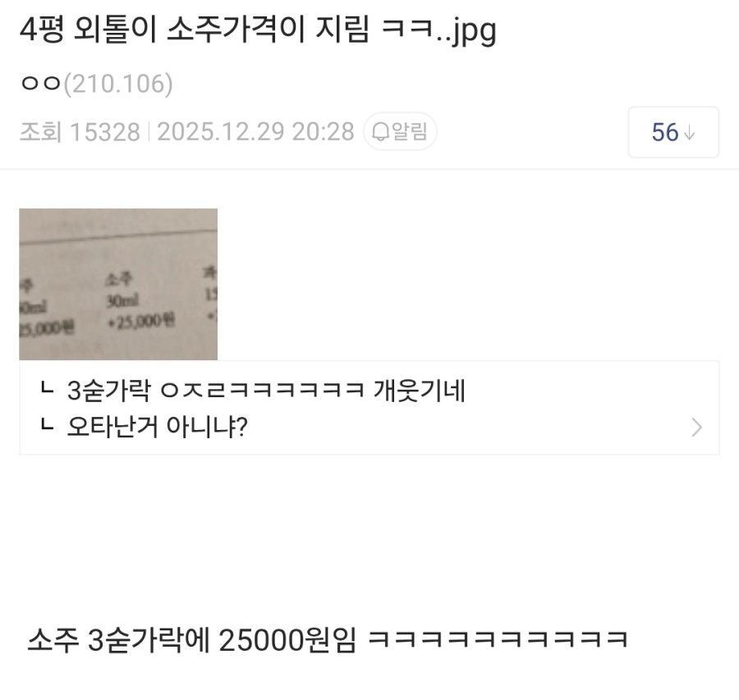Jump to comments via the 56 button

673,132
